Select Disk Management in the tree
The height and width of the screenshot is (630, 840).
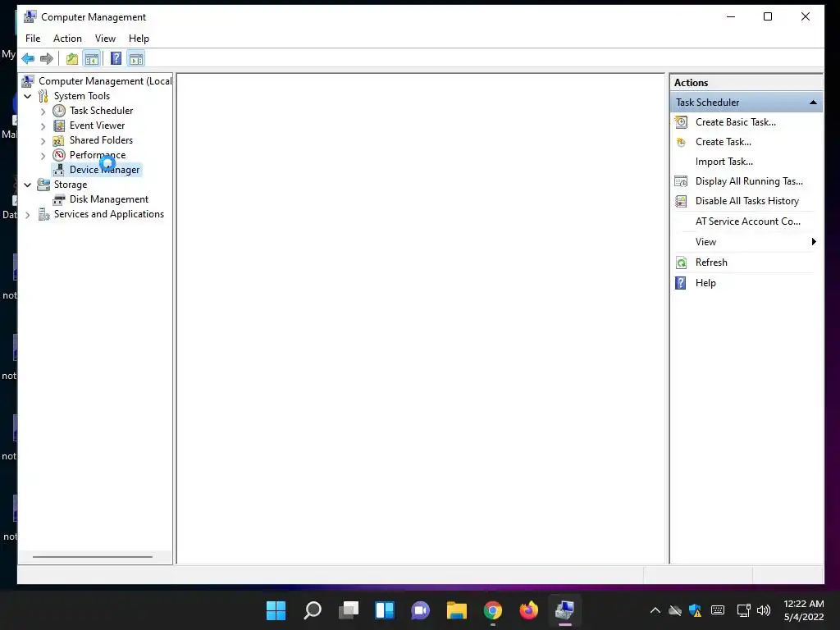pyautogui.click(x=109, y=199)
